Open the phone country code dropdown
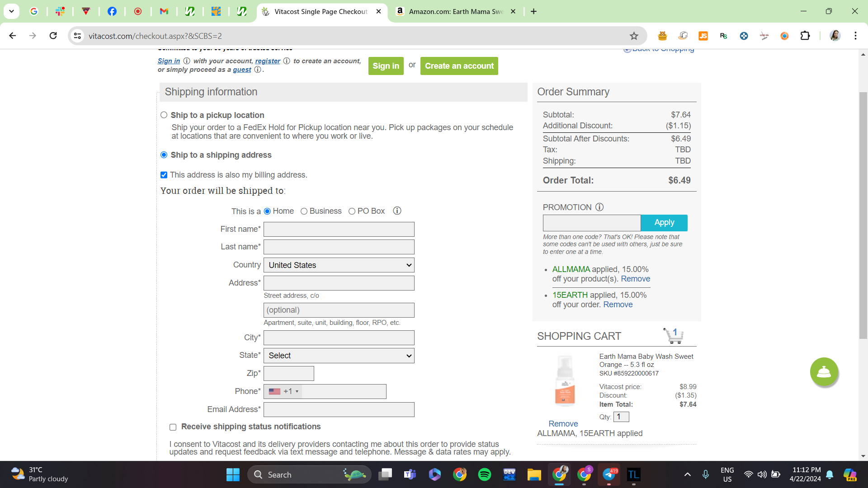The width and height of the screenshot is (868, 488). (x=283, y=392)
